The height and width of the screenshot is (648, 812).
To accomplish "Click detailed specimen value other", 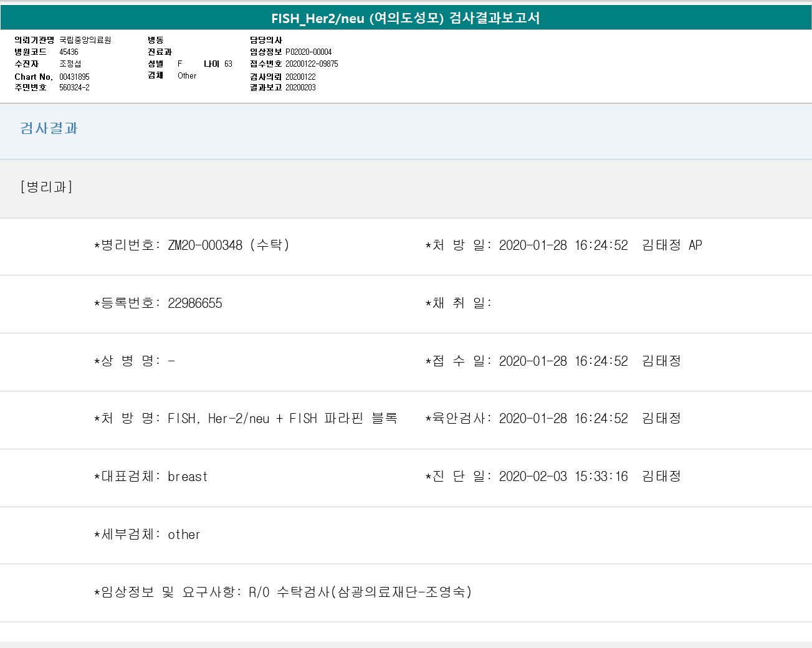I will 184,534.
